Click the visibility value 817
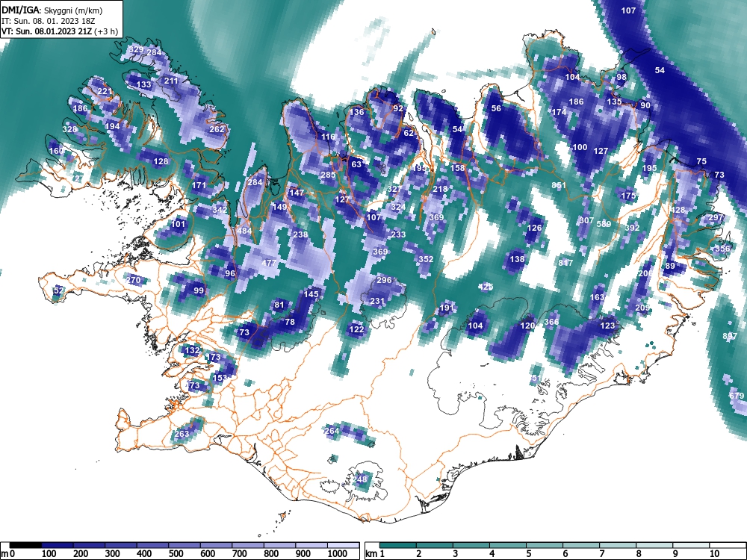This screenshot has width=747, height=560. pyautogui.click(x=565, y=262)
